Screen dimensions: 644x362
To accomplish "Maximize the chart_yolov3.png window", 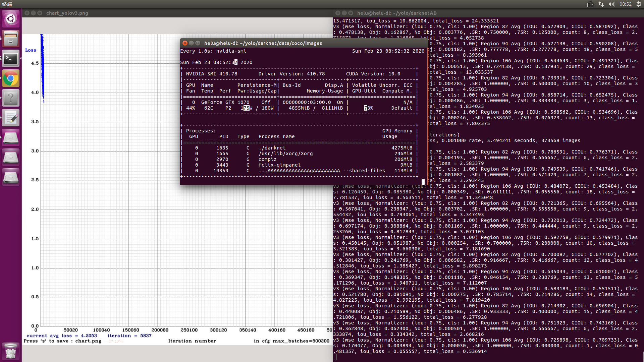I will tap(40, 13).
